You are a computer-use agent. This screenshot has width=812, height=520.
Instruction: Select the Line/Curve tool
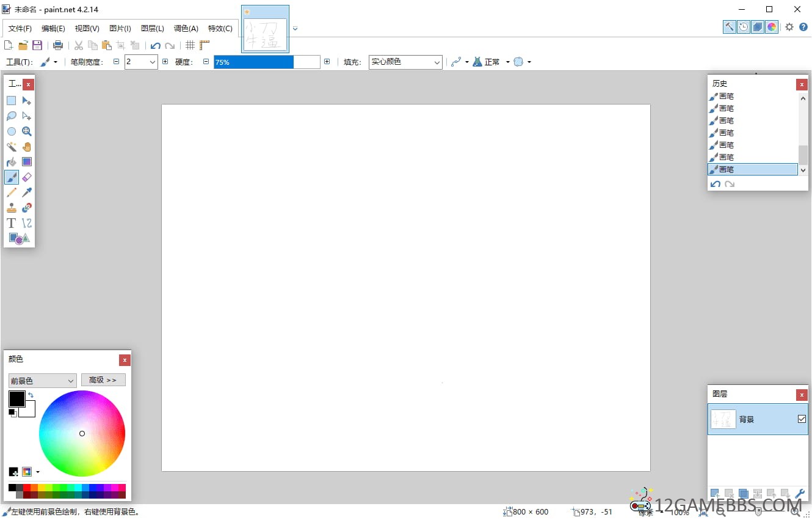coord(27,223)
